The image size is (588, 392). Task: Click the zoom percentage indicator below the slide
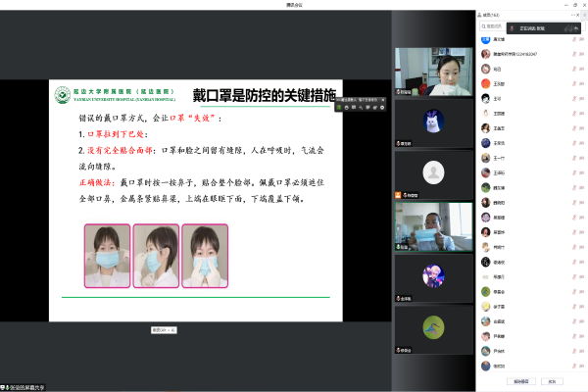[163, 330]
